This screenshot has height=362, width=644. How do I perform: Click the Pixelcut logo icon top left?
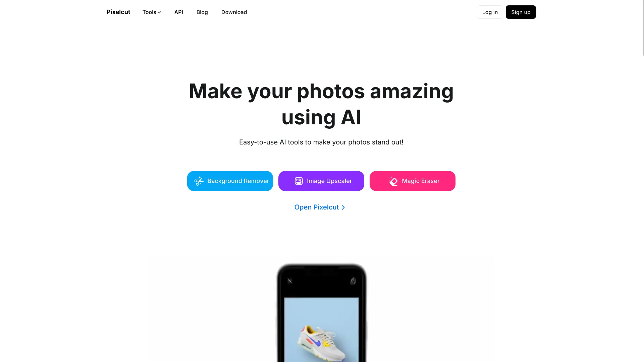118,12
